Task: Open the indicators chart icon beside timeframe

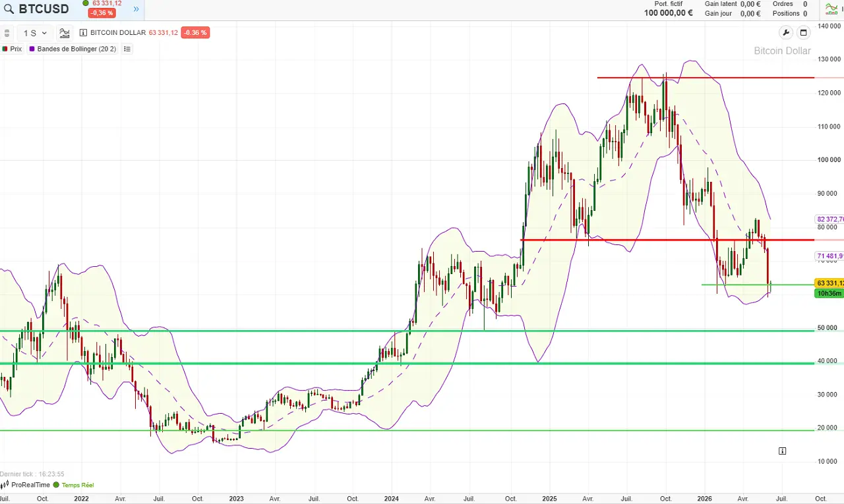Action: point(65,33)
